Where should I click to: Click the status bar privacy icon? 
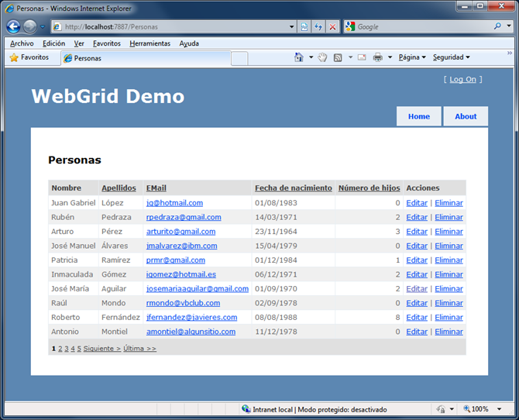pos(441,409)
